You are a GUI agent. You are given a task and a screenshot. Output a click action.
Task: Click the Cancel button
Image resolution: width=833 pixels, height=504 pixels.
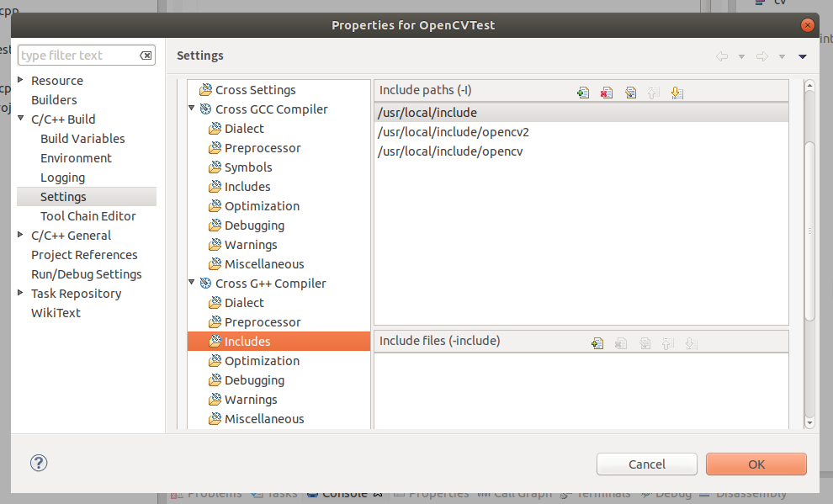point(646,464)
